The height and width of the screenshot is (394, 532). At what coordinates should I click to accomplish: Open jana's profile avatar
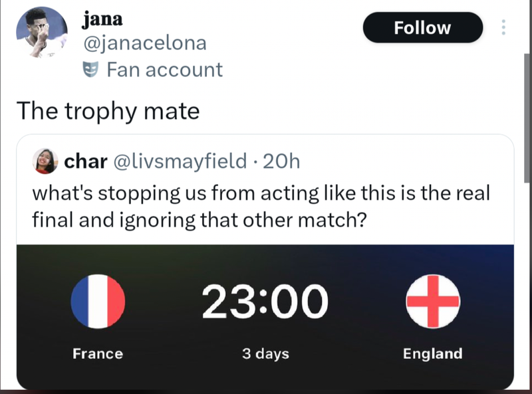click(x=41, y=33)
